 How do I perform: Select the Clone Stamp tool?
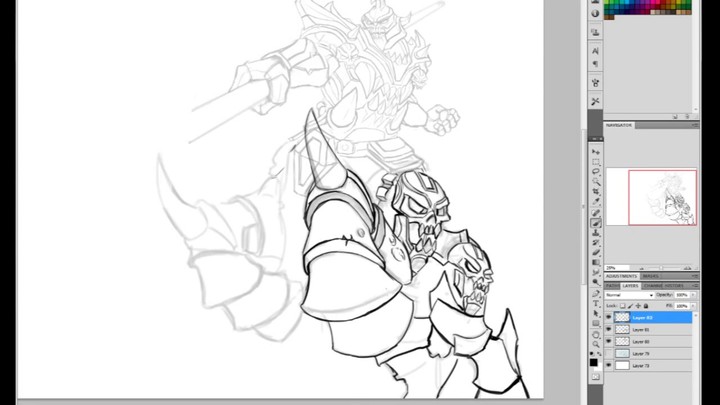(x=596, y=233)
